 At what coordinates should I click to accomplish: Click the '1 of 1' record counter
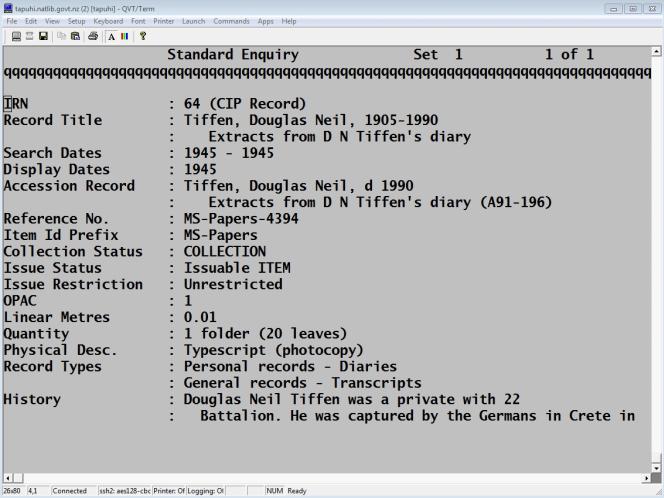570,55
